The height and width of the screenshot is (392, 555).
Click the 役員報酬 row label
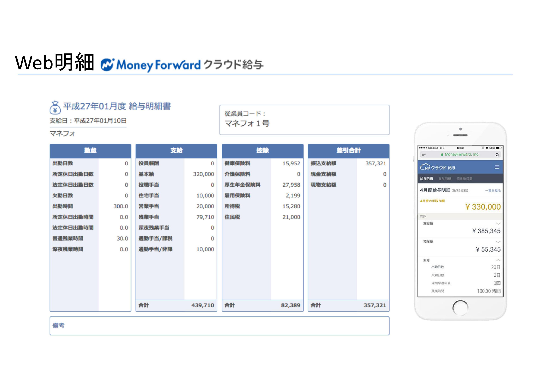(x=149, y=163)
